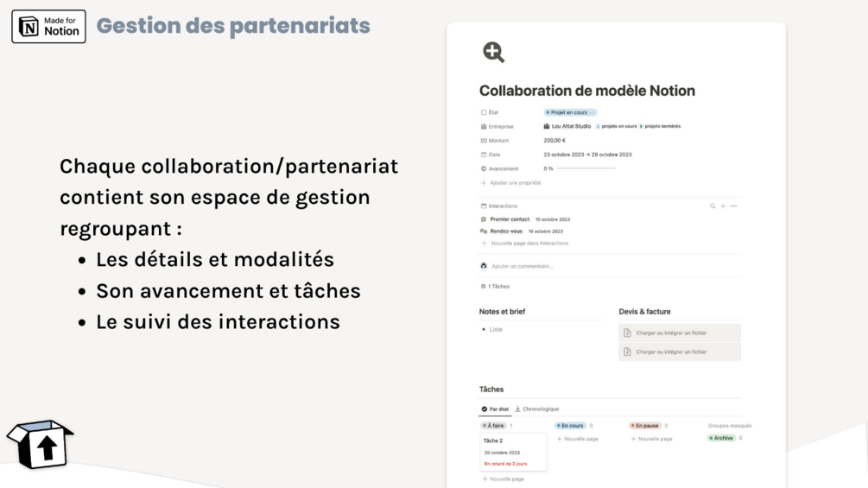Screen dimensions: 868x488
Task: Open three-dots menu in Interactions section
Action: tap(733, 206)
